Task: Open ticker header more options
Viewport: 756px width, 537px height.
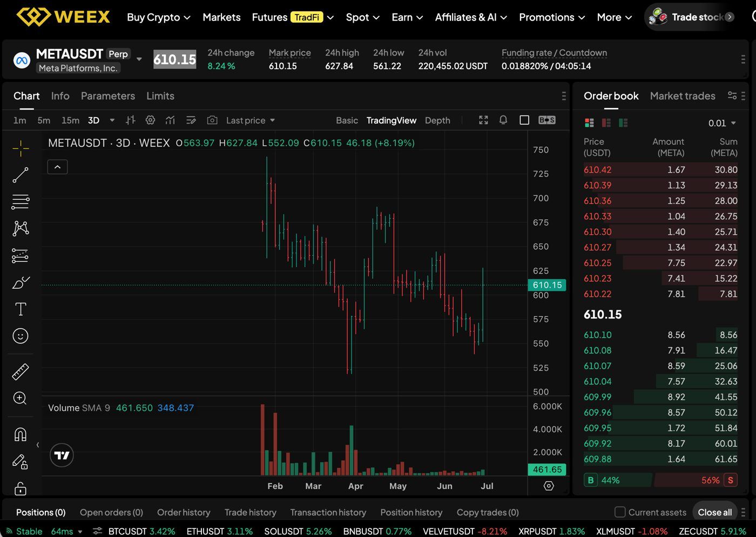Action: [x=743, y=59]
